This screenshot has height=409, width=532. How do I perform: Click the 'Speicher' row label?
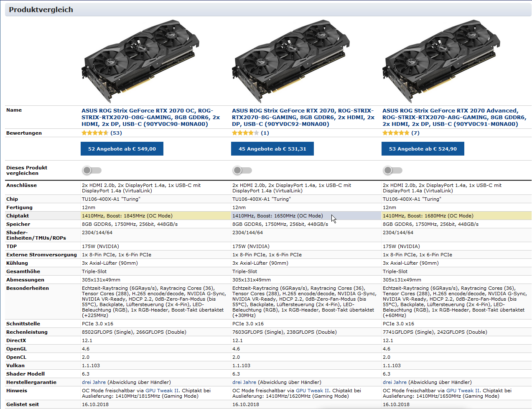coord(18,224)
